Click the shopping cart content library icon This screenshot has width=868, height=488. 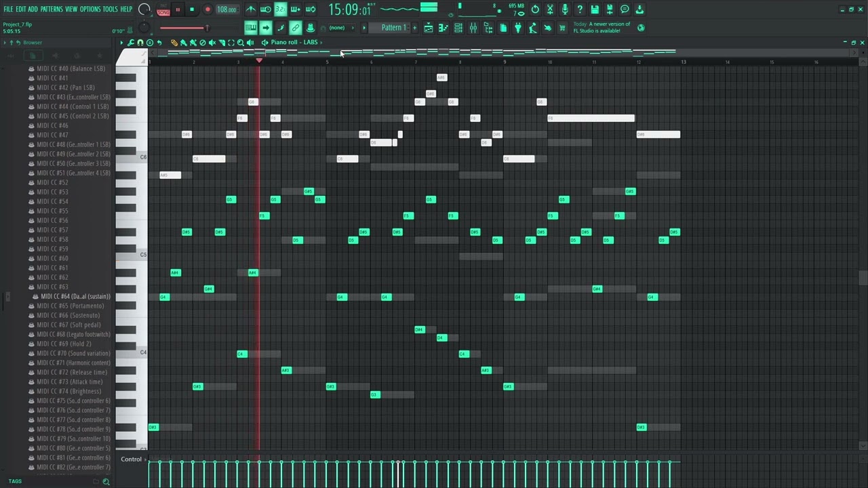point(562,28)
